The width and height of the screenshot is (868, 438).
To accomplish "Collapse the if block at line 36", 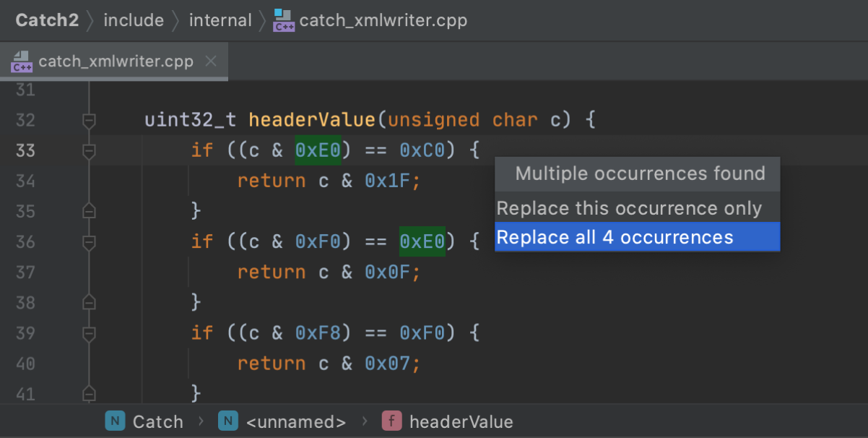I will (x=89, y=242).
